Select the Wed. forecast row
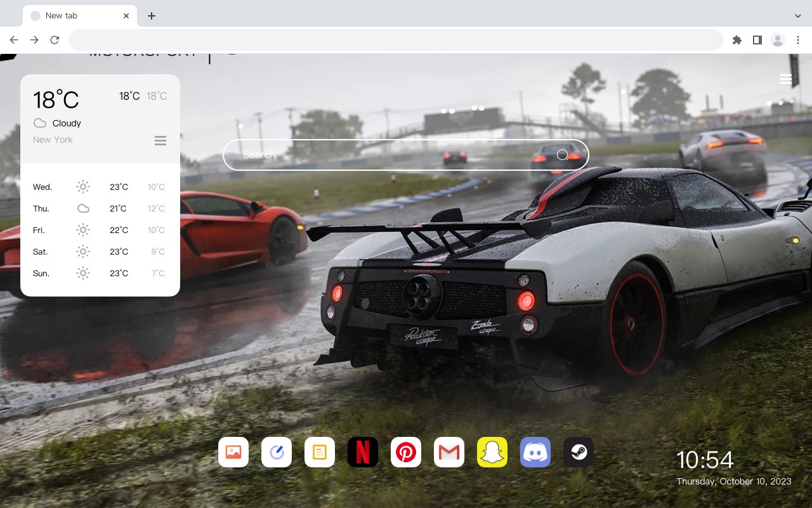The height and width of the screenshot is (508, 812). [x=99, y=187]
